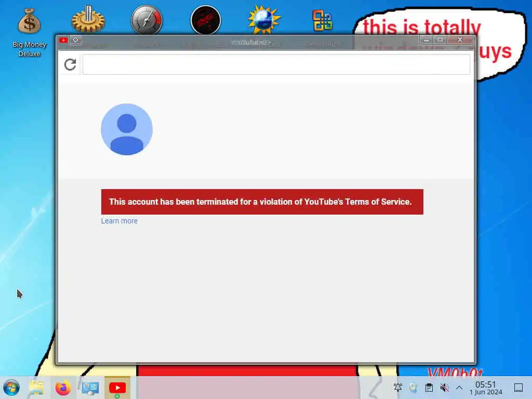Open the Start menu orb

pos(11,388)
